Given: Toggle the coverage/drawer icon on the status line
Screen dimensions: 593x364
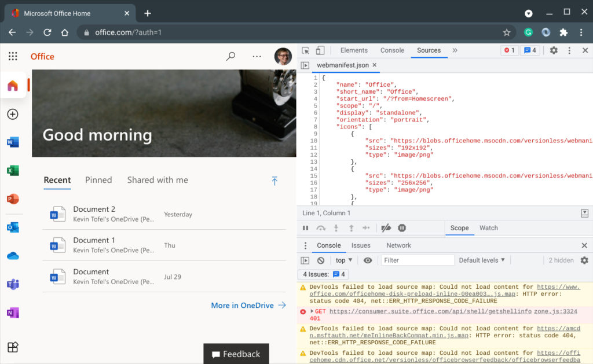Looking at the screenshot, I should [x=584, y=213].
